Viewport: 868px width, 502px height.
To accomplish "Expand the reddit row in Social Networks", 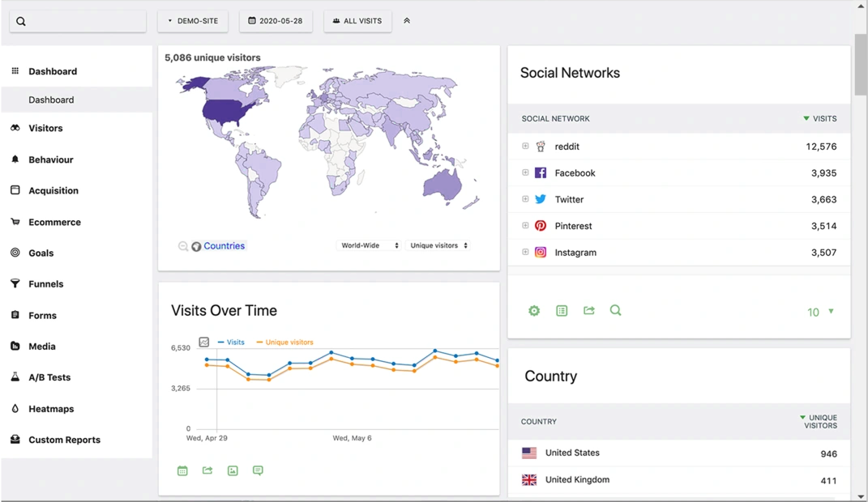I will coord(525,147).
